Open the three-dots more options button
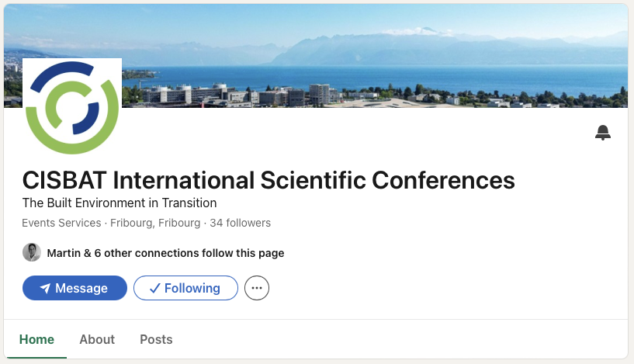Viewport: 634px width, 364px height. pos(257,288)
